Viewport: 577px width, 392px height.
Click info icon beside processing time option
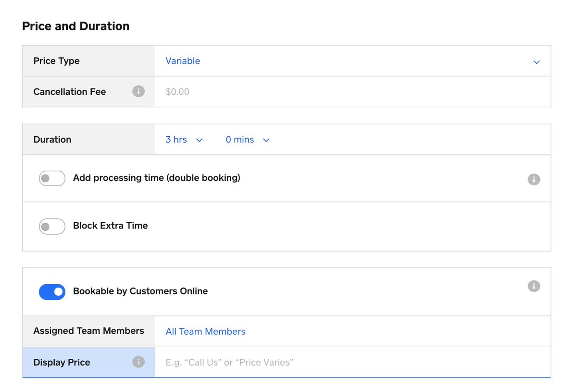[x=534, y=179]
